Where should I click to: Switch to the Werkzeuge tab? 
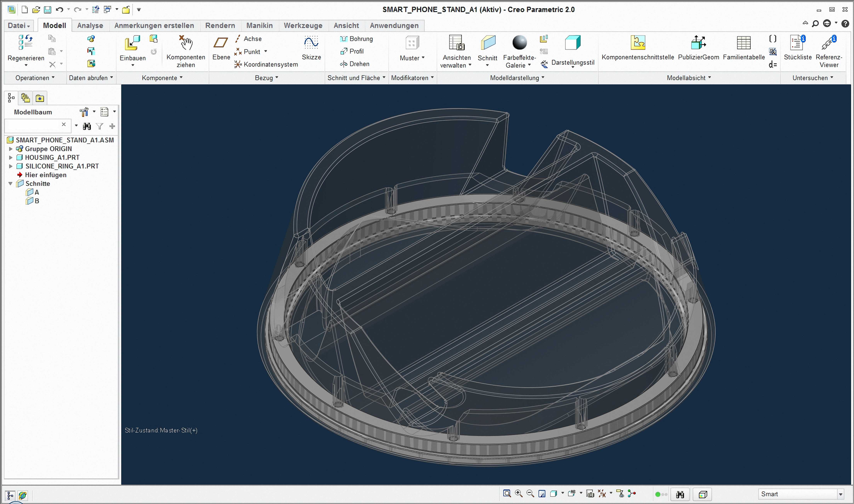pos(303,25)
